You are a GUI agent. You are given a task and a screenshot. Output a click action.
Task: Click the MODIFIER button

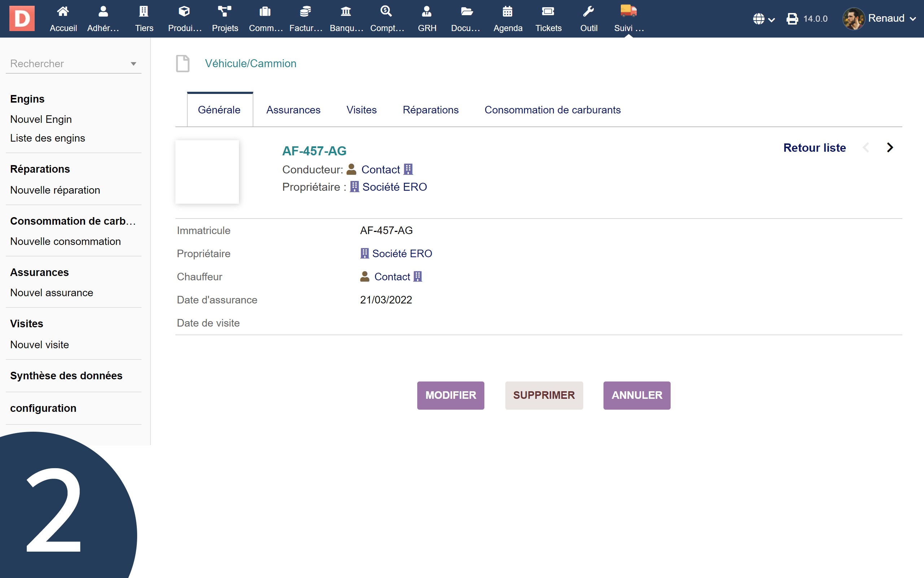[x=450, y=395]
